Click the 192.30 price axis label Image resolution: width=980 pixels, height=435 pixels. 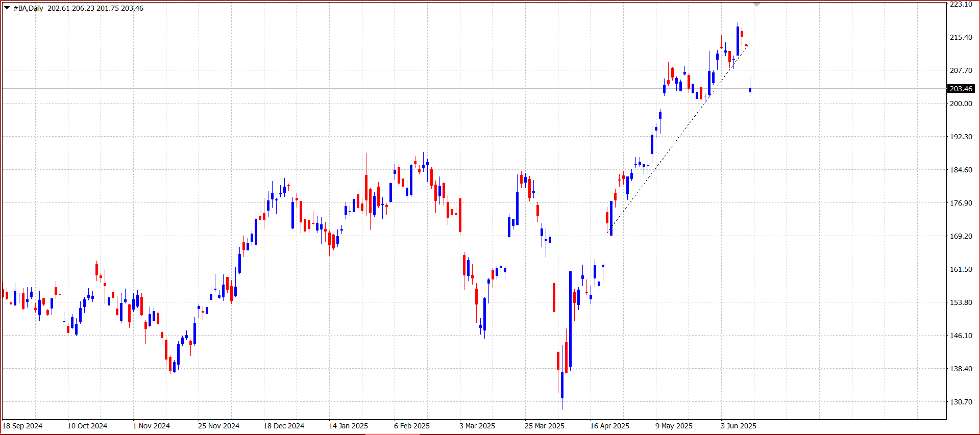961,137
